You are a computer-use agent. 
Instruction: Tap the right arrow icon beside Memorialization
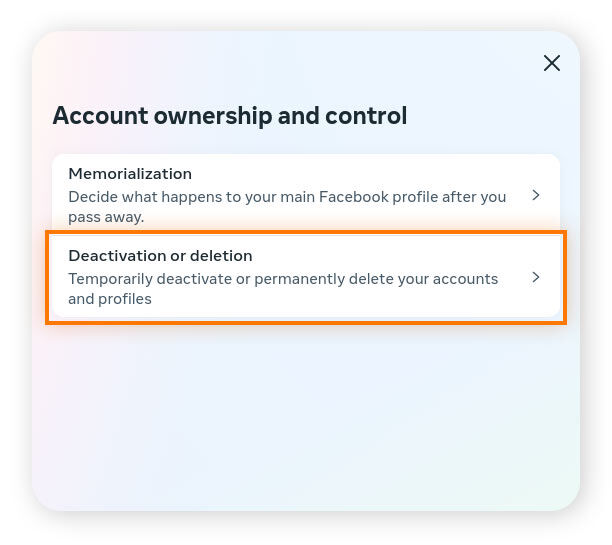pyautogui.click(x=536, y=195)
